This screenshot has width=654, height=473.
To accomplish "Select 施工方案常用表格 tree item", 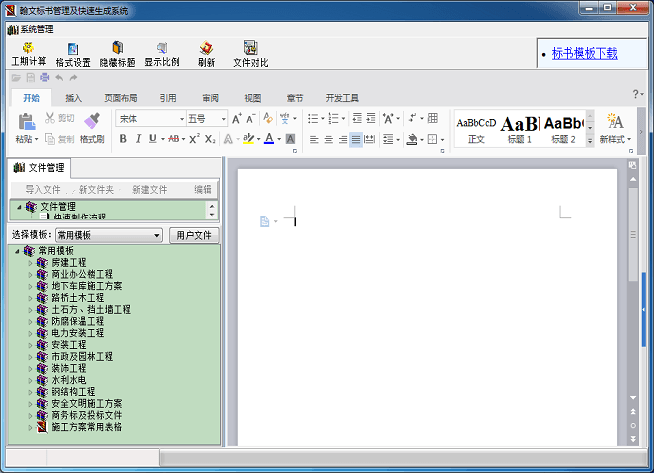I will coord(87,427).
